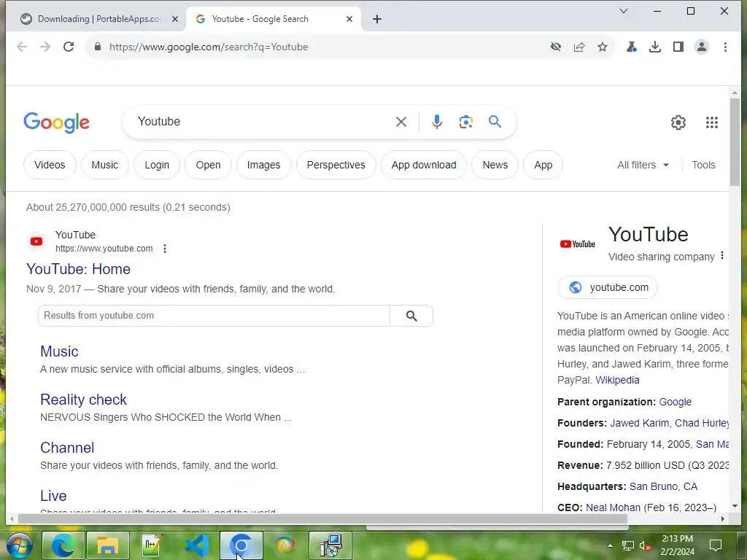
Task: Click the vertical page scrollbar thumb
Action: click(735, 142)
